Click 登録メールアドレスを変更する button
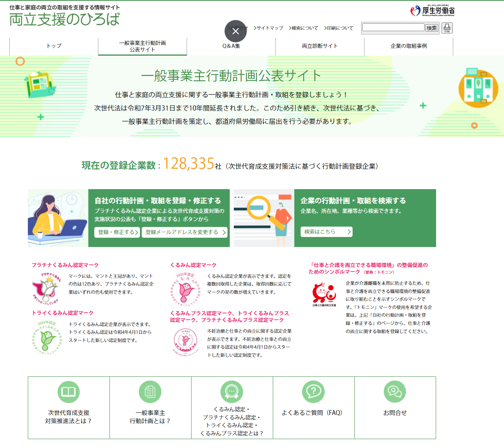Image resolution: width=504 pixels, height=448 pixels. (x=185, y=232)
